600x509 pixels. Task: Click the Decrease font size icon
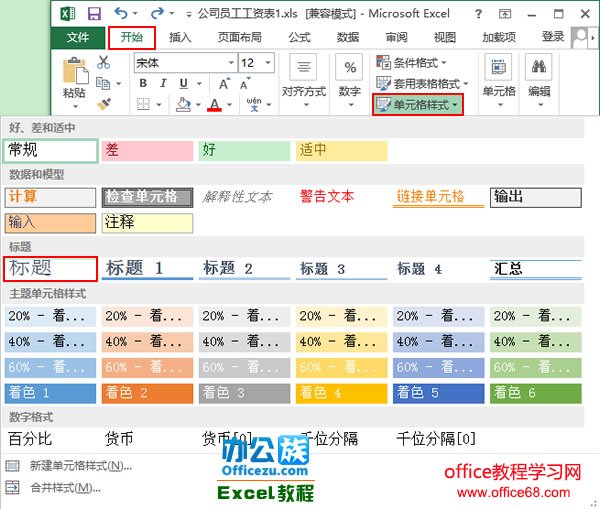click(245, 83)
